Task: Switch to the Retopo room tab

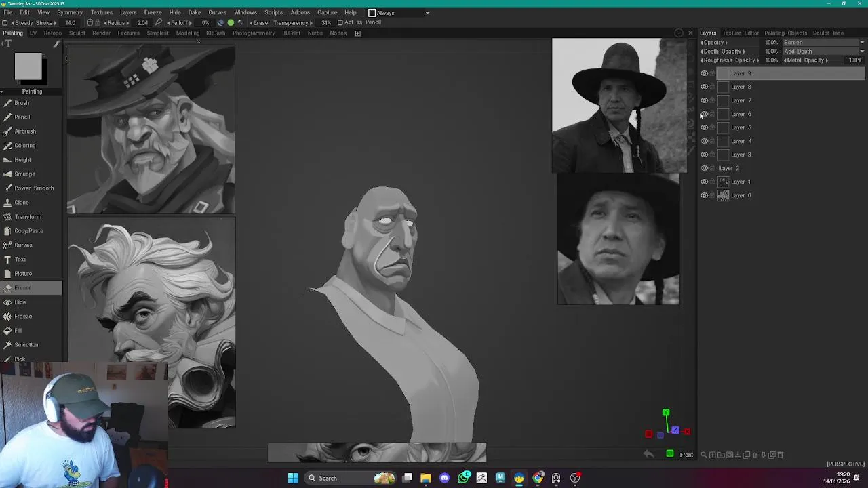Action: [52, 33]
